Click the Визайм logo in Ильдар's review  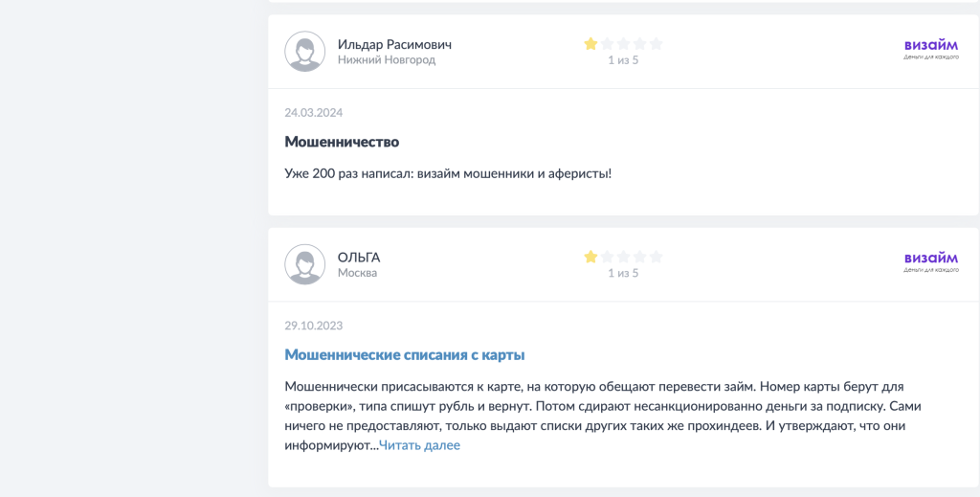(930, 49)
